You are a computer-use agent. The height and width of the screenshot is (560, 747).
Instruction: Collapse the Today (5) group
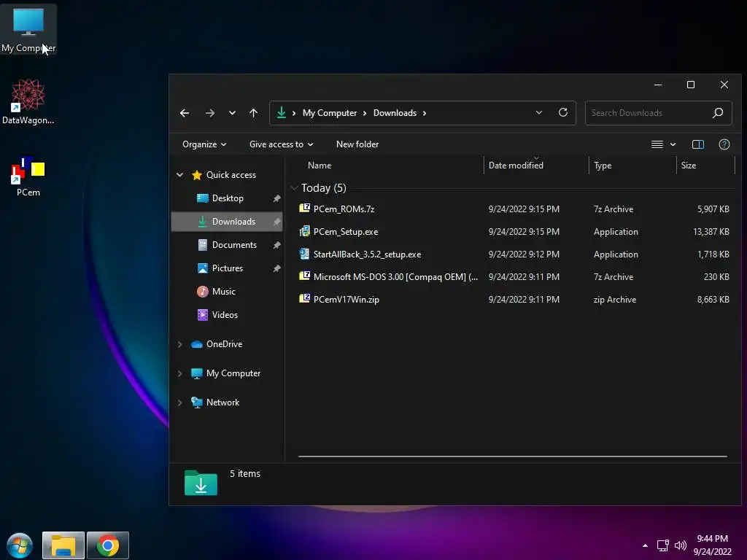(x=295, y=188)
